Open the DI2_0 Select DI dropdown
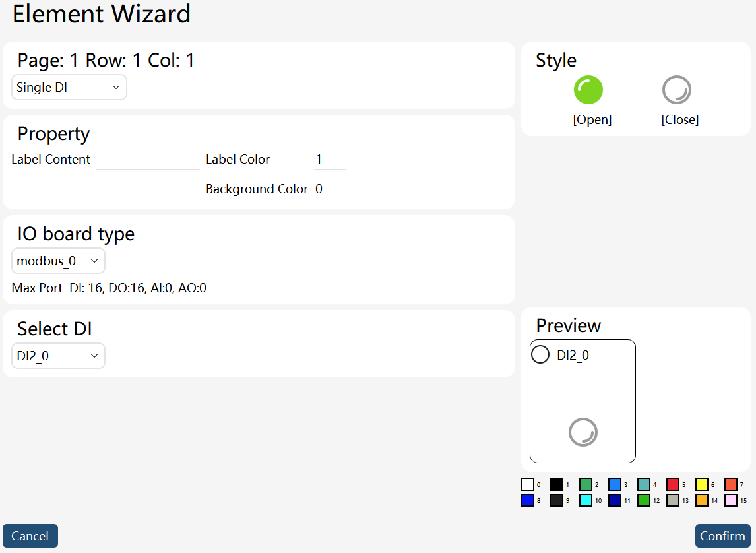Image resolution: width=756 pixels, height=553 pixels. [x=58, y=356]
